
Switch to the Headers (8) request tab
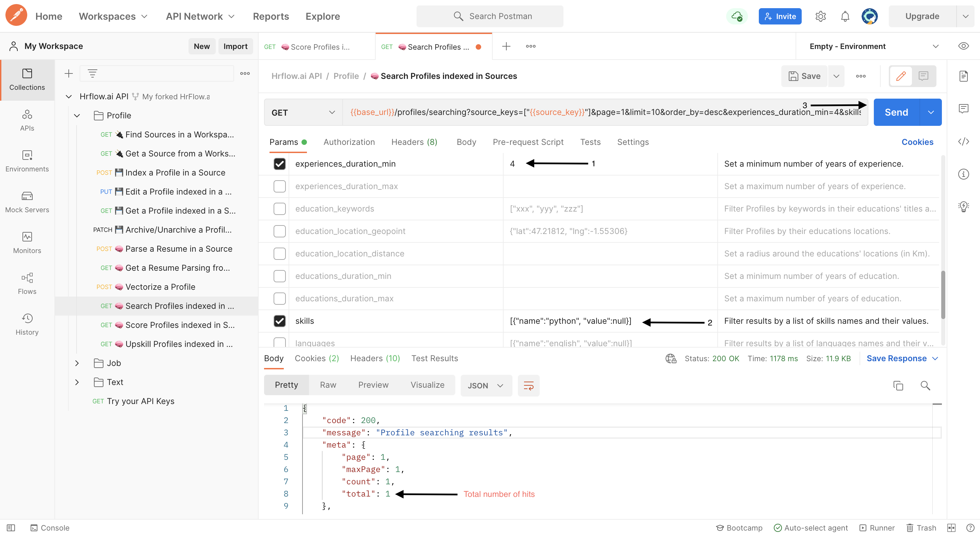pos(414,142)
